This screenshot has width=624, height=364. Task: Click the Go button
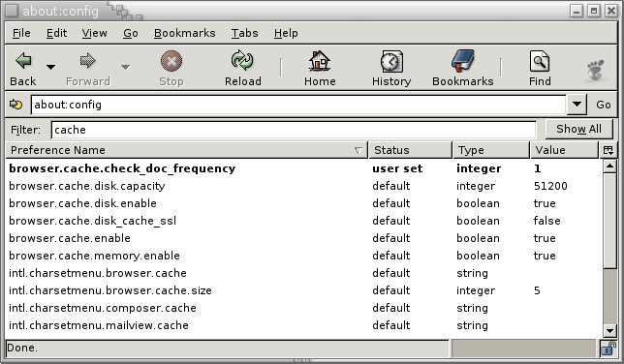coord(604,105)
